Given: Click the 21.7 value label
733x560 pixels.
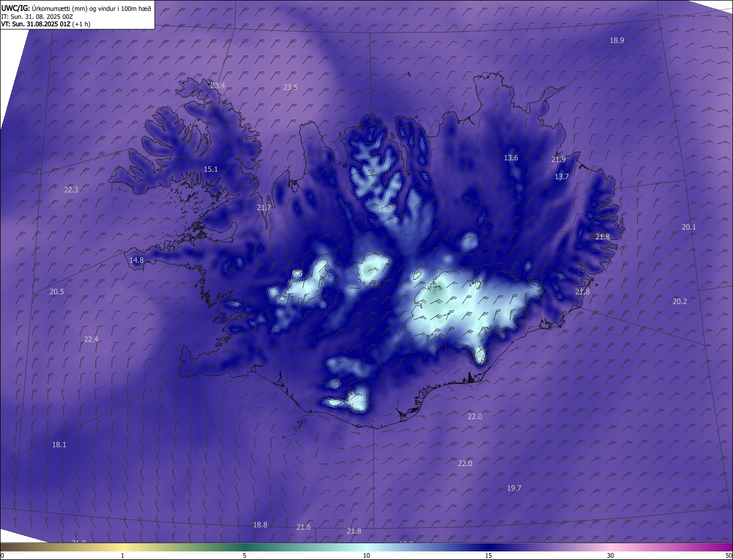Looking at the screenshot, I should (263, 207).
